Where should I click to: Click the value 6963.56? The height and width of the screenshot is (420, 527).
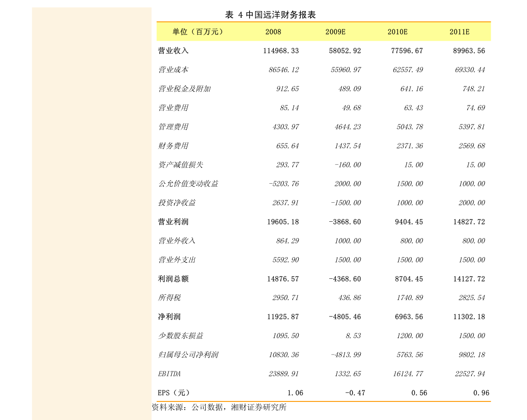coord(409,317)
